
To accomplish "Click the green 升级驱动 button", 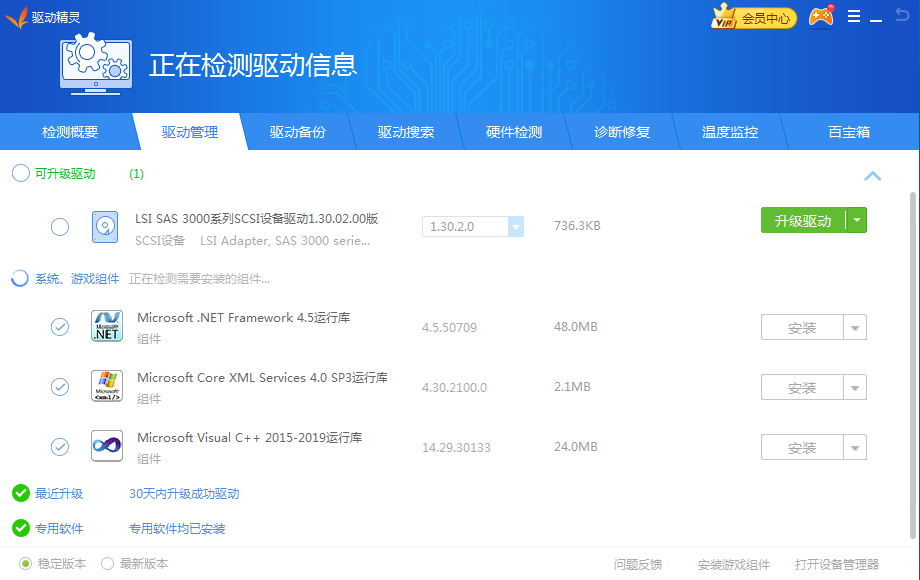I will tap(803, 221).
